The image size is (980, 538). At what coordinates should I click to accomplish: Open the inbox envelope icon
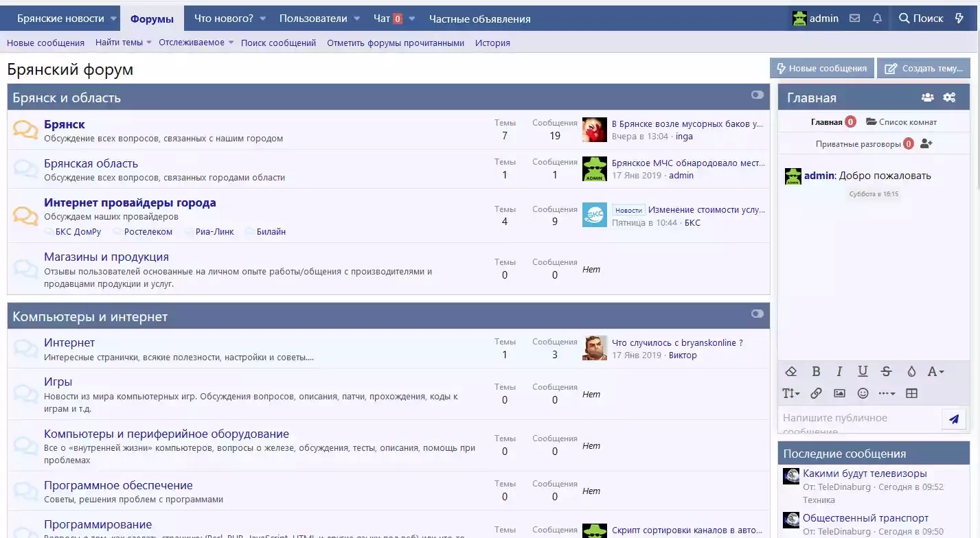pos(854,19)
